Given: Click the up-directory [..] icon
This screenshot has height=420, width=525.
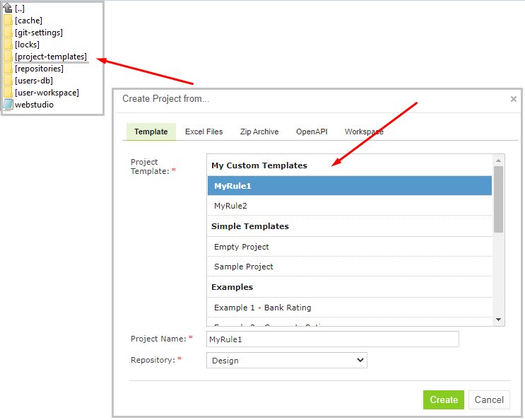Looking at the screenshot, I should pos(8,8).
